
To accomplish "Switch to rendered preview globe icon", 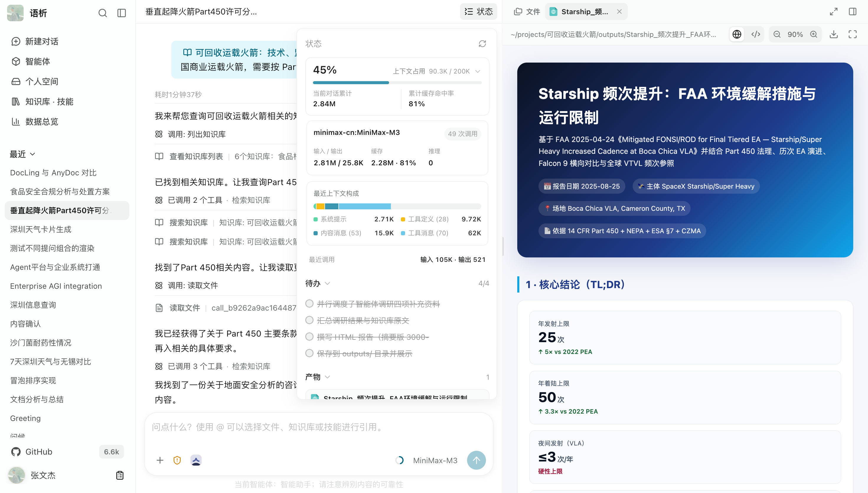I will click(737, 34).
